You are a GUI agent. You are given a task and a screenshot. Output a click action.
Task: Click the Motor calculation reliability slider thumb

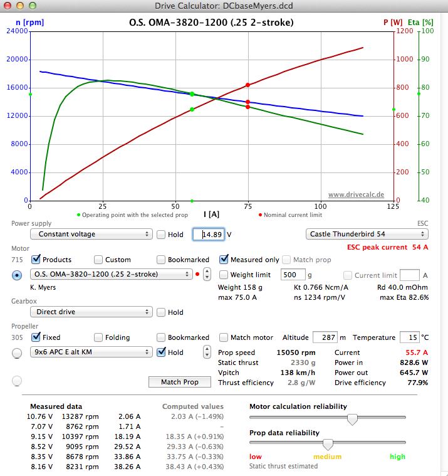(352, 419)
